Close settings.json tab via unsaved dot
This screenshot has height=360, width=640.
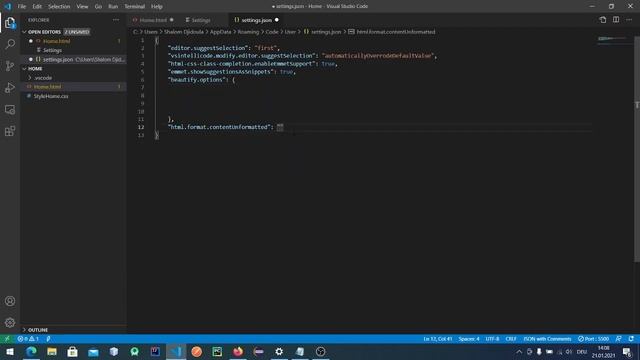pos(277,20)
